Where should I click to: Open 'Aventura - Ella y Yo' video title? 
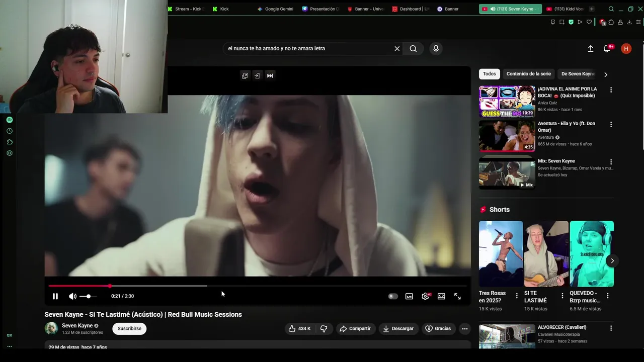point(567,127)
